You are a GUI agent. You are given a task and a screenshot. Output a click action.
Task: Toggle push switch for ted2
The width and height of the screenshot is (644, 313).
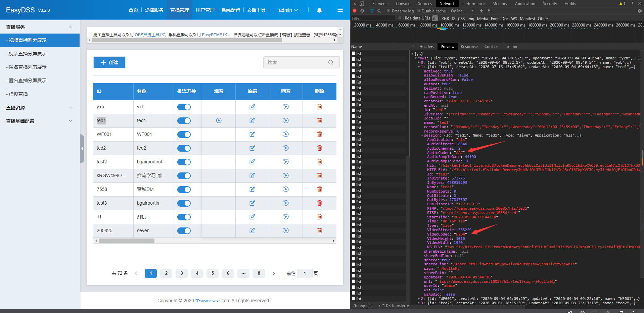184,148
